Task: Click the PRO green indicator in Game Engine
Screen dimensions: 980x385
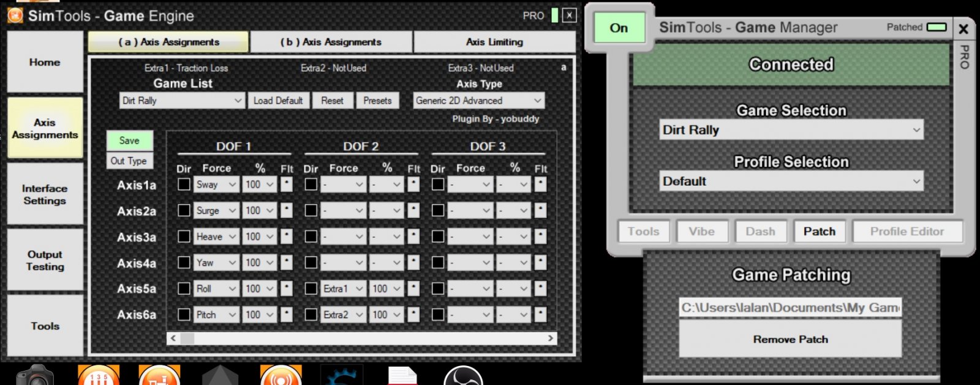Action: [x=555, y=15]
